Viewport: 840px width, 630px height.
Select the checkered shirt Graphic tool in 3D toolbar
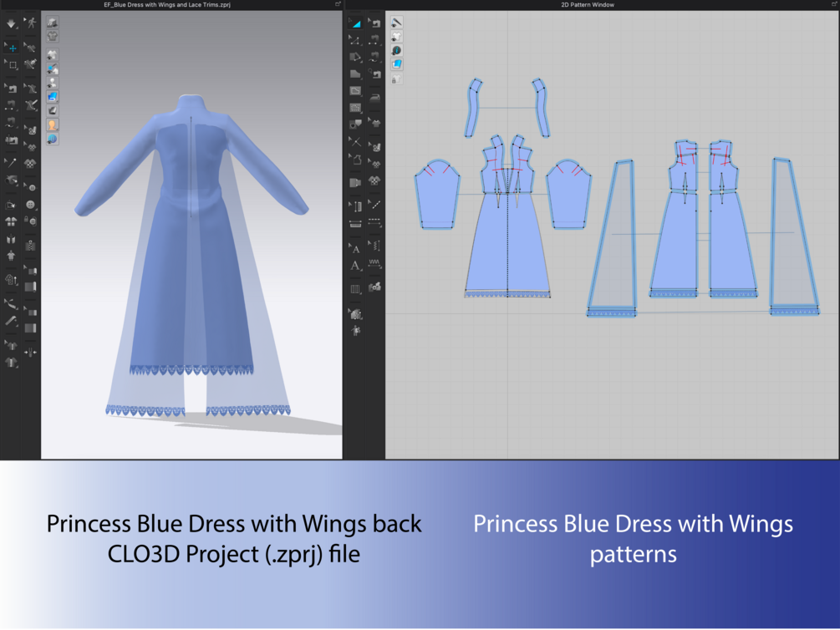tap(31, 164)
